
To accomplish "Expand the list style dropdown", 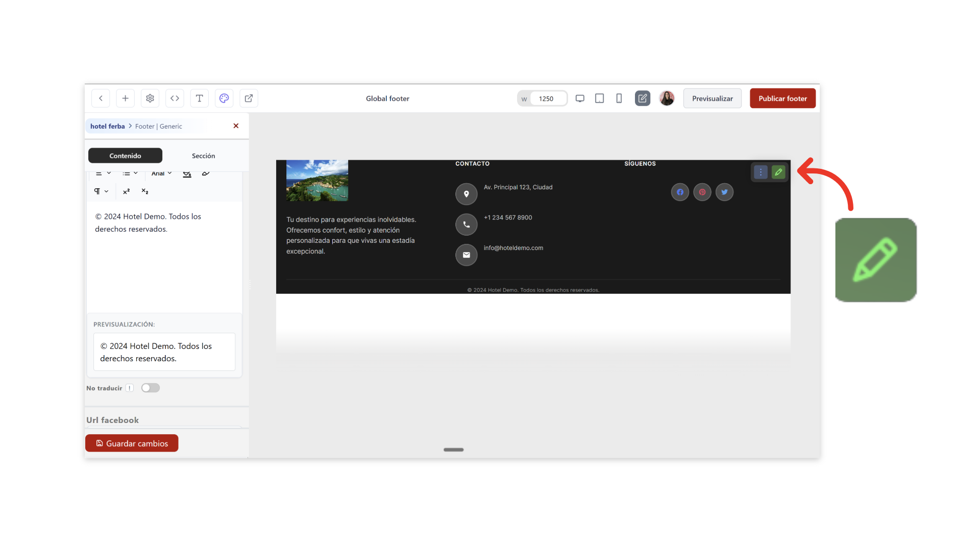I will (130, 173).
